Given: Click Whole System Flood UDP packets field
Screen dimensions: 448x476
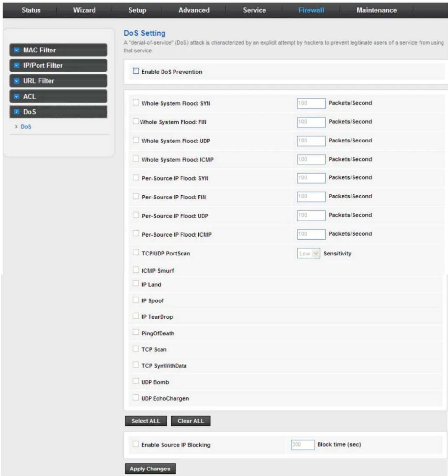Looking at the screenshot, I should click(x=311, y=141).
